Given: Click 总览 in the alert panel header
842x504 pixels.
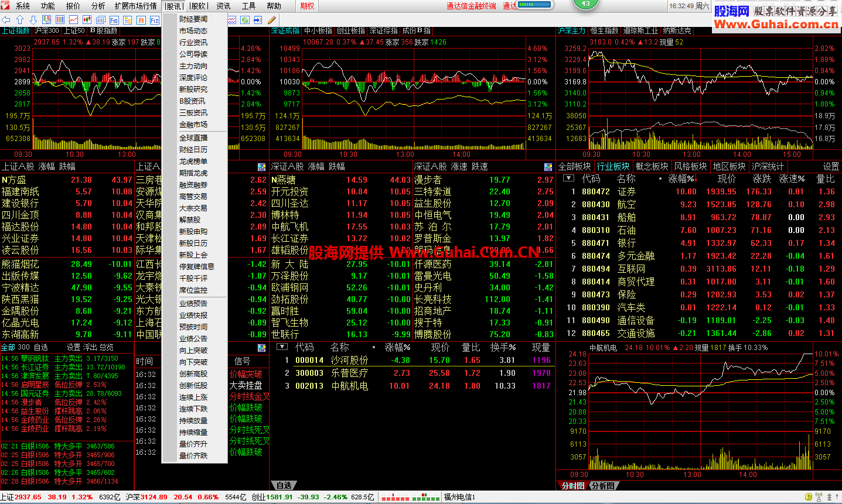Looking at the screenshot, I should pyautogui.click(x=107, y=347).
